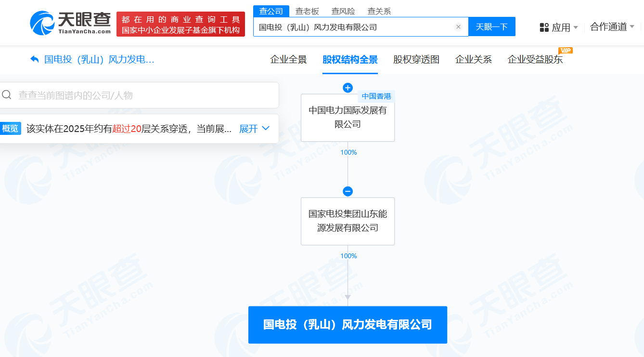
Task: Focus the graph company/person search field
Action: [140, 95]
